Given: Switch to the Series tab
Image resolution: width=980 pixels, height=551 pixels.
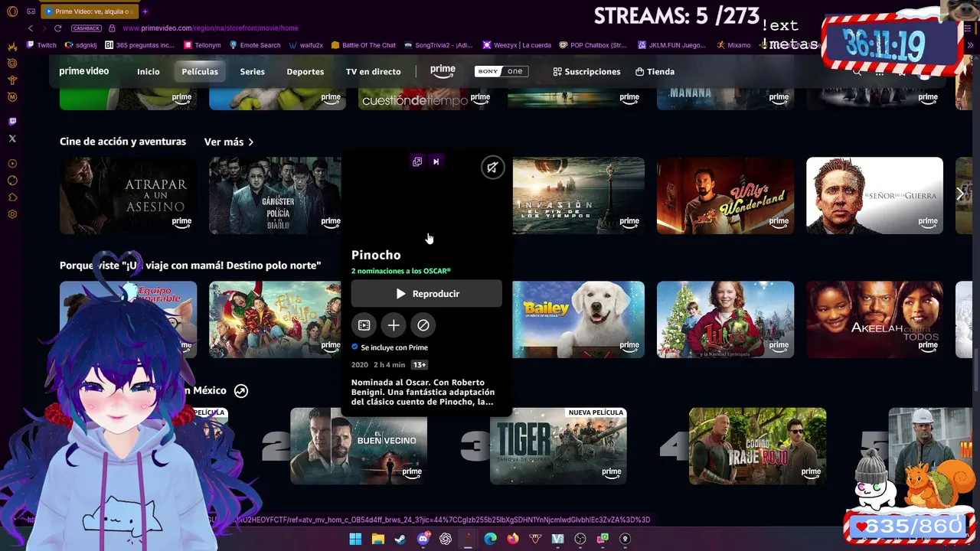Looking at the screenshot, I should 252,71.
